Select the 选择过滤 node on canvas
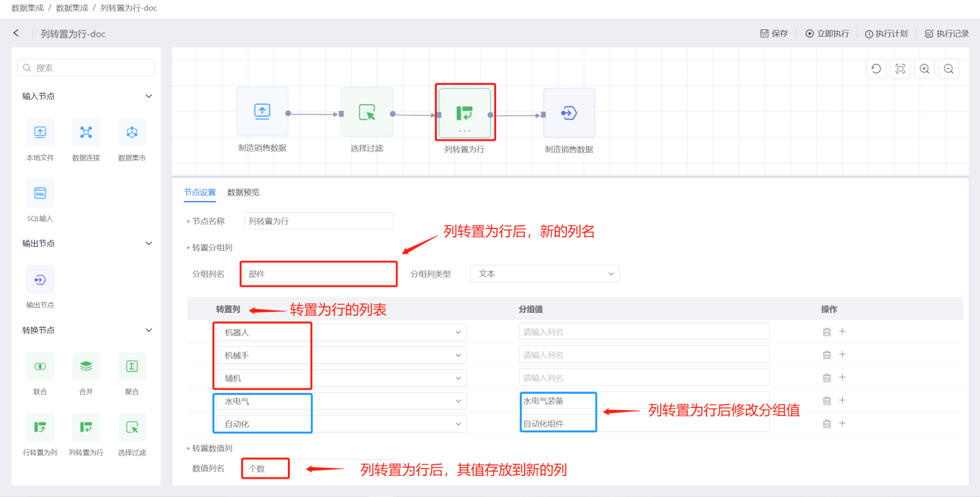980x497 pixels. click(367, 112)
